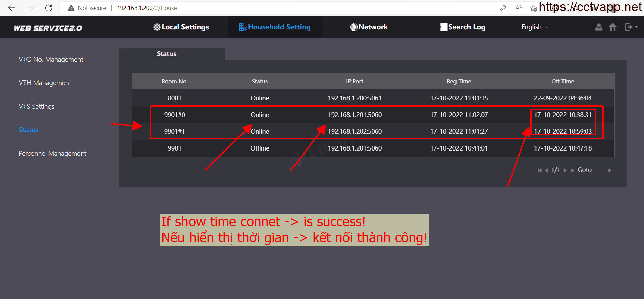
Task: Open the Network menu
Action: pos(369,27)
